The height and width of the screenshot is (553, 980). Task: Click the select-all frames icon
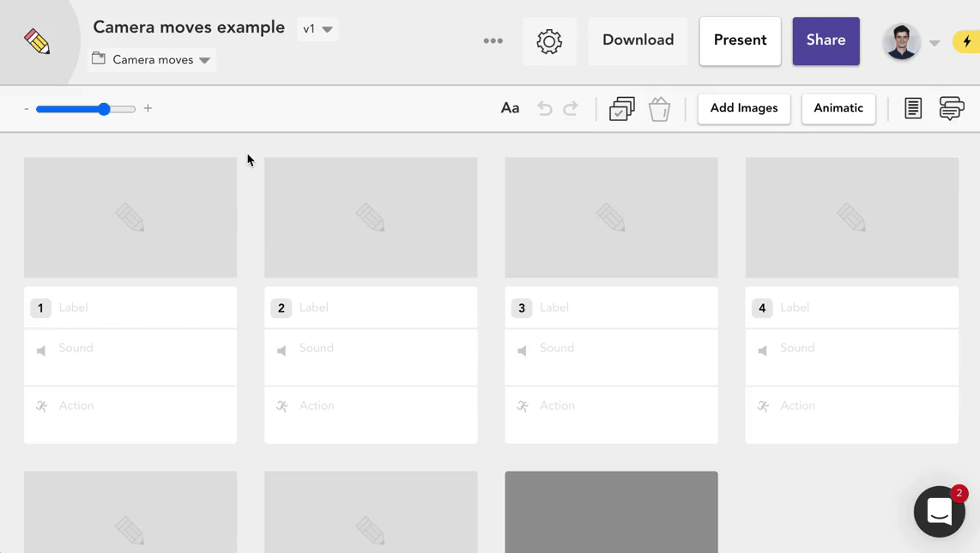(621, 109)
